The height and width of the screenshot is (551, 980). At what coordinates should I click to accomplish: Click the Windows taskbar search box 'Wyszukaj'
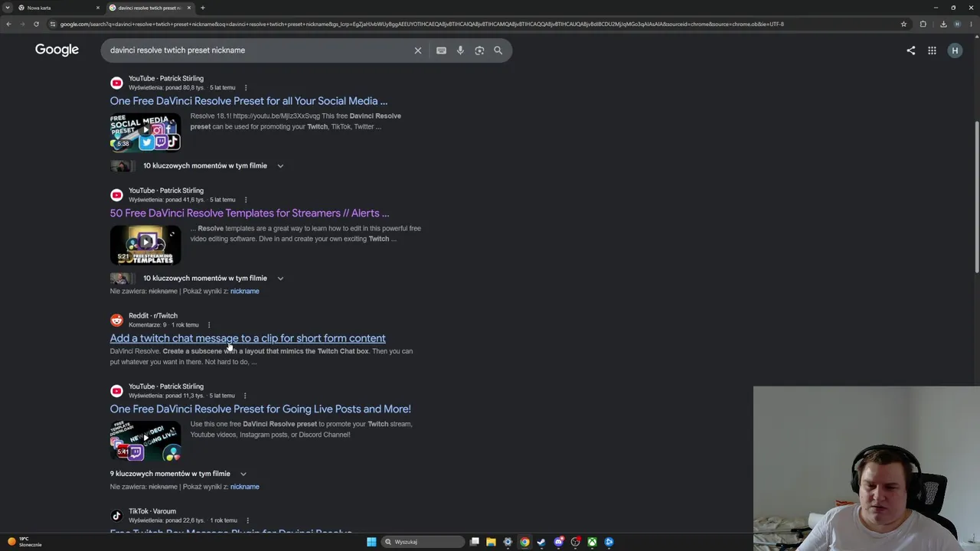pyautogui.click(x=424, y=542)
